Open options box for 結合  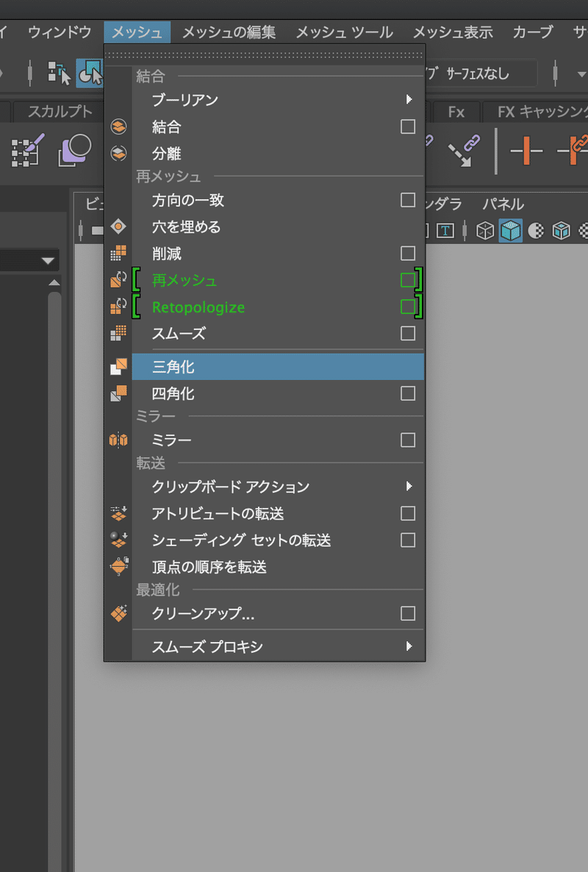(x=408, y=126)
